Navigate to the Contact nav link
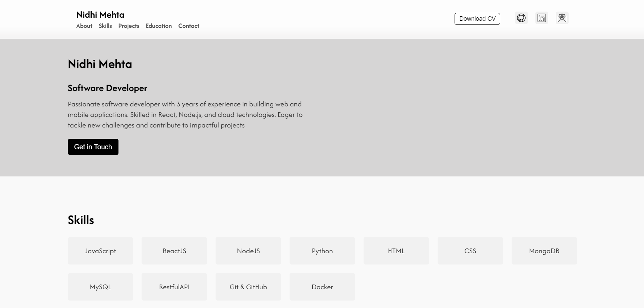644x308 pixels. (189, 26)
